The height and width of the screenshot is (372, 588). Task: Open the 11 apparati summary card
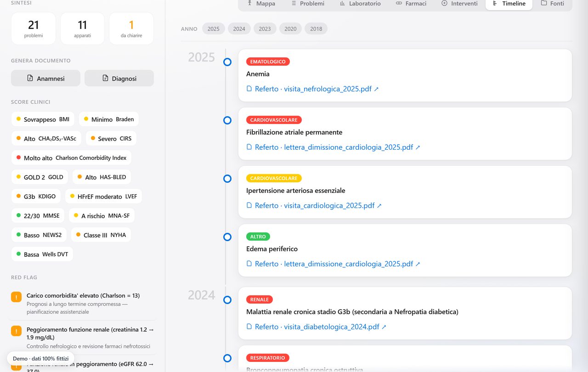click(82, 28)
